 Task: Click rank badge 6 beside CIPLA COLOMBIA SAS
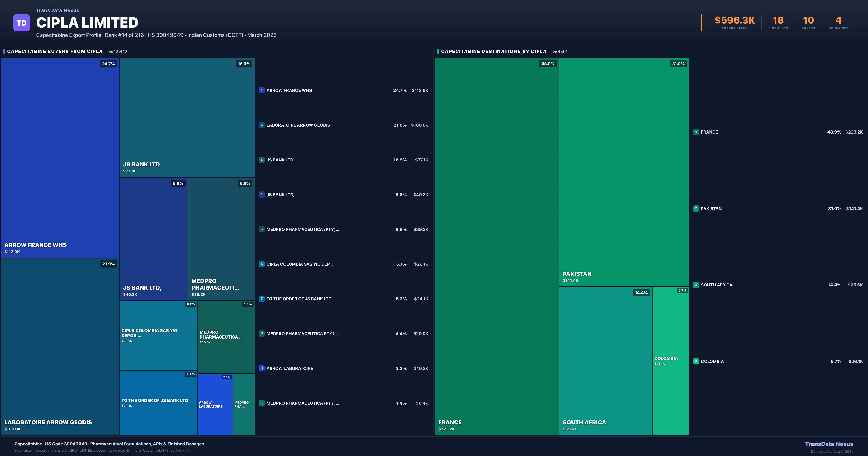click(261, 264)
